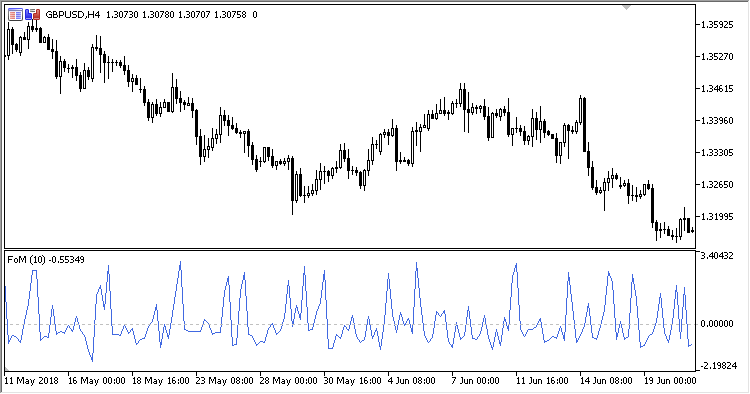The height and width of the screenshot is (394, 750).
Task: Click the 1.33960 price scale label
Action: point(717,120)
